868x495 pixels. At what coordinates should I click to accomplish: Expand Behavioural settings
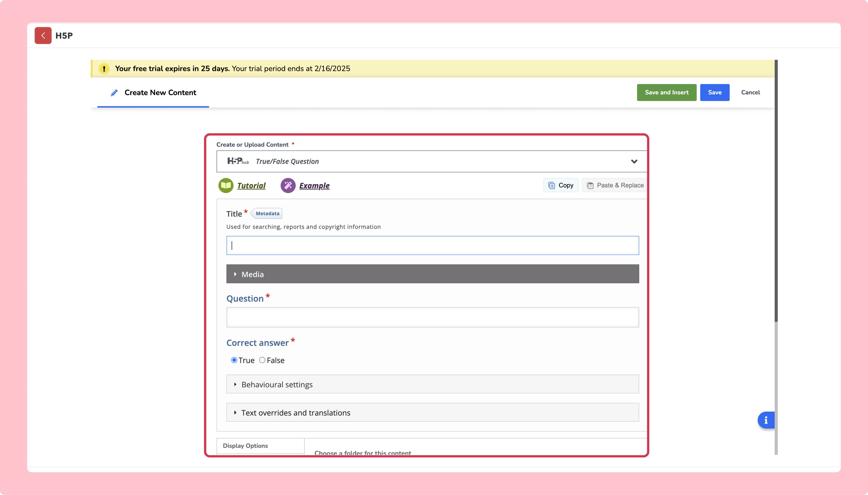click(x=433, y=384)
